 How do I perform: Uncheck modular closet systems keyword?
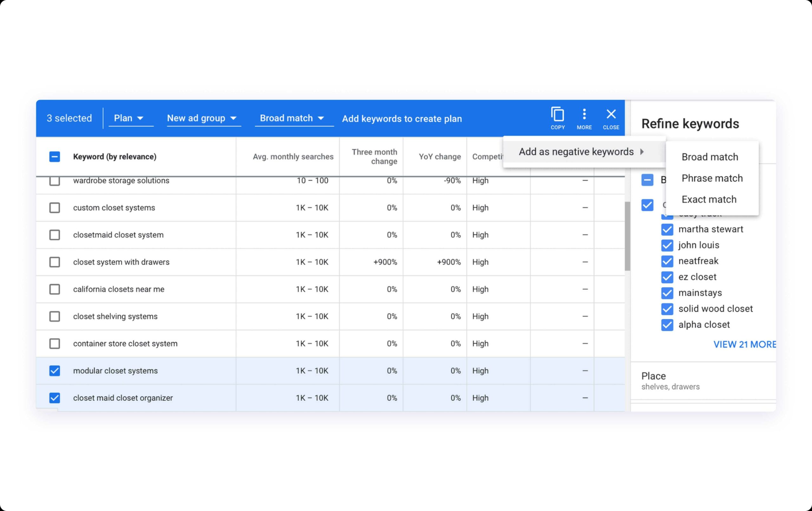tap(55, 371)
